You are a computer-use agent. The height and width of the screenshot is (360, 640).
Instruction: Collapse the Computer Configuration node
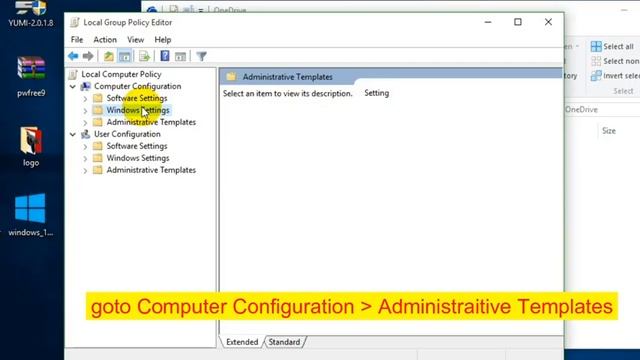[x=73, y=87]
